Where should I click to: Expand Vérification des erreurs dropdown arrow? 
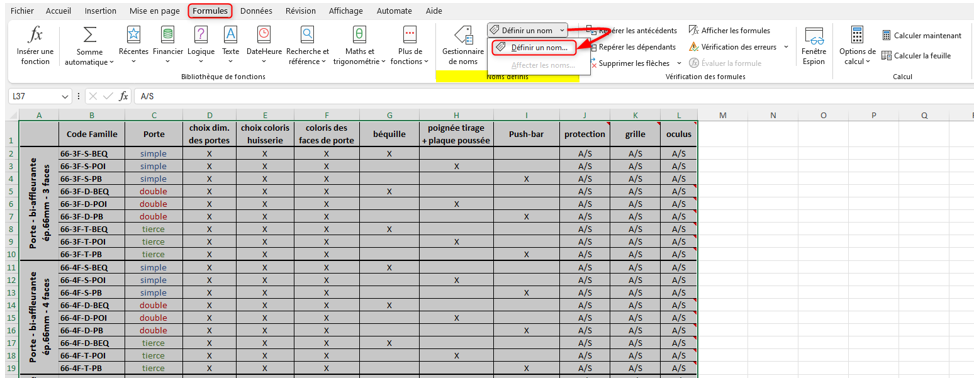(x=786, y=47)
